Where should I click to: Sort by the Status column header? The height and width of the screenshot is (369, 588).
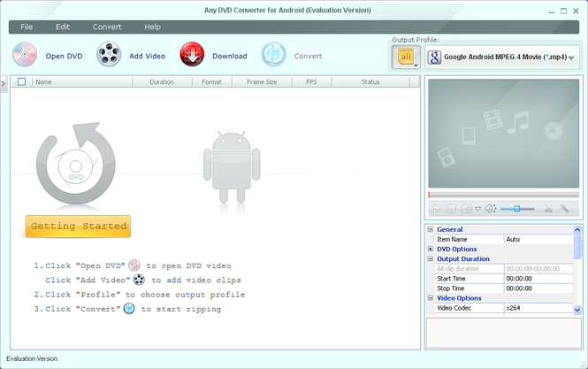370,81
